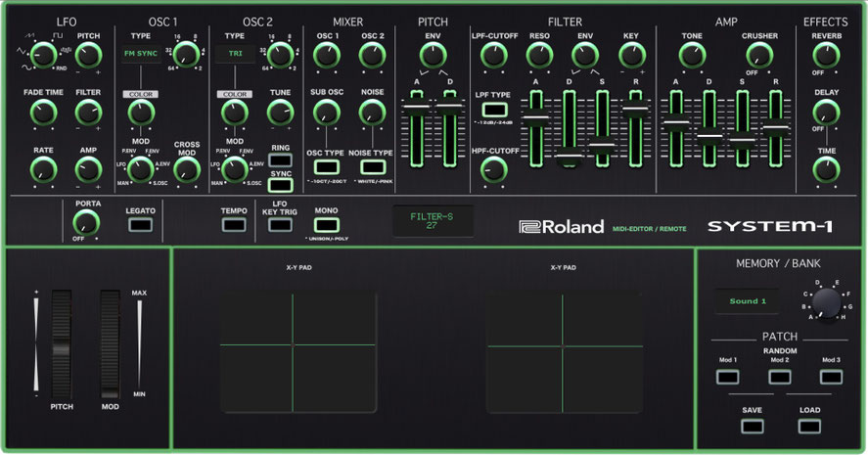Toggle the sub OSC TYPE button
Image resolution: width=868 pixels, height=455 pixels.
(x=327, y=166)
